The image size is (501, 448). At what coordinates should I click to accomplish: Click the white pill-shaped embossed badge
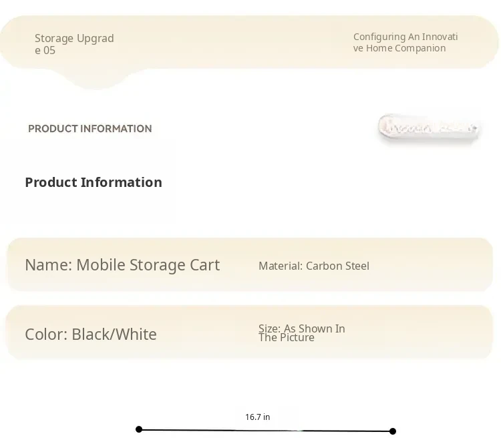tap(428, 127)
